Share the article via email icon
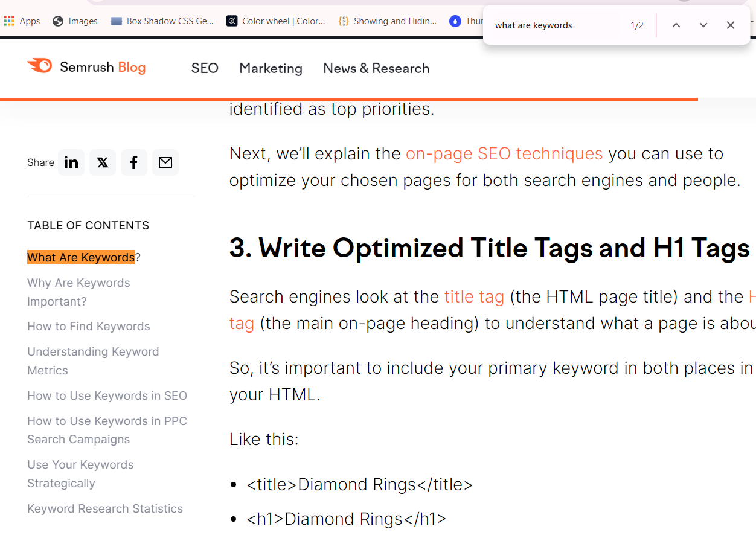756x538 pixels. 165,162
